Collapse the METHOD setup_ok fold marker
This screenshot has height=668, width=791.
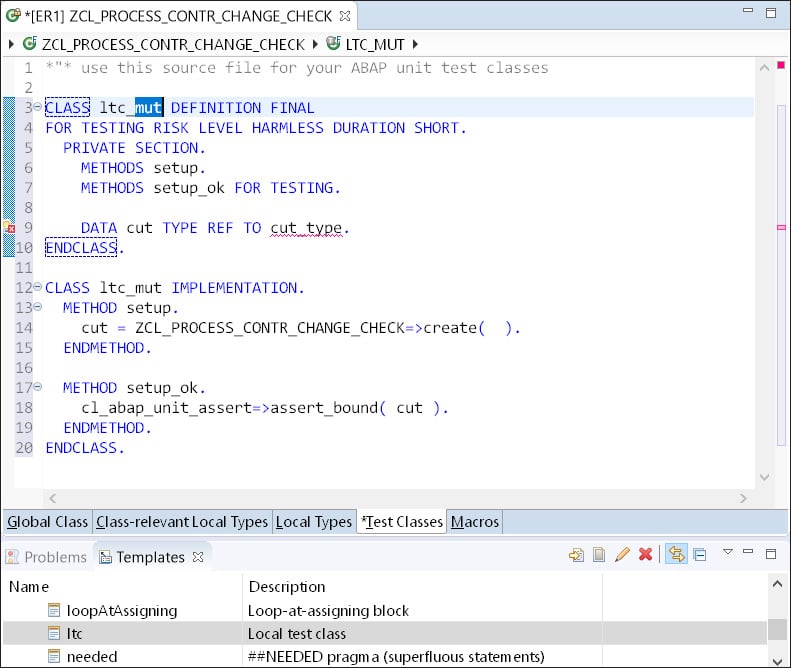(37, 387)
